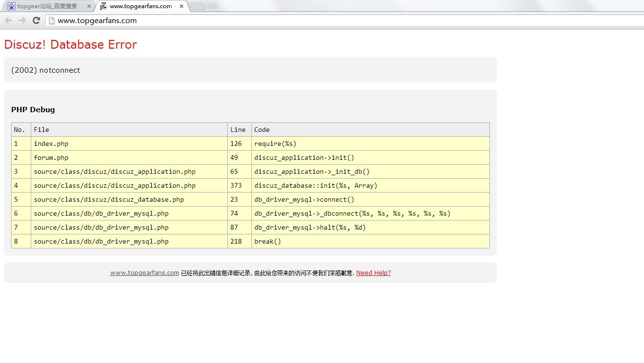Click the (2002) notconnect error message
644x363 pixels.
45,70
